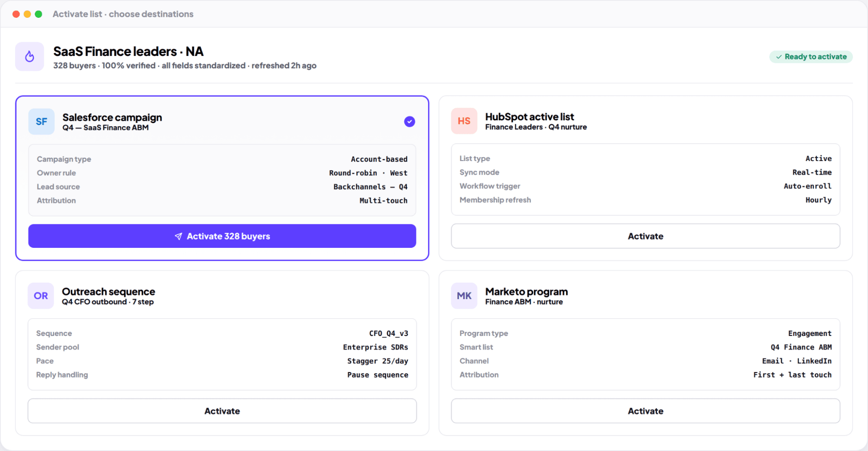Viewport: 868px width, 451px height.
Task: Click the SF Salesforce badge icon
Action: click(41, 122)
